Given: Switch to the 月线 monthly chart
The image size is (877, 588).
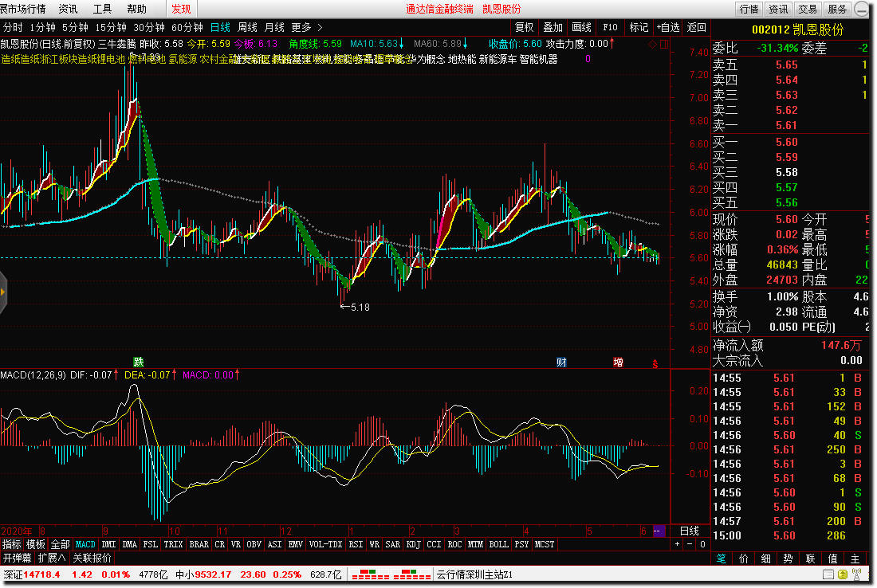Looking at the screenshot, I should click(274, 27).
